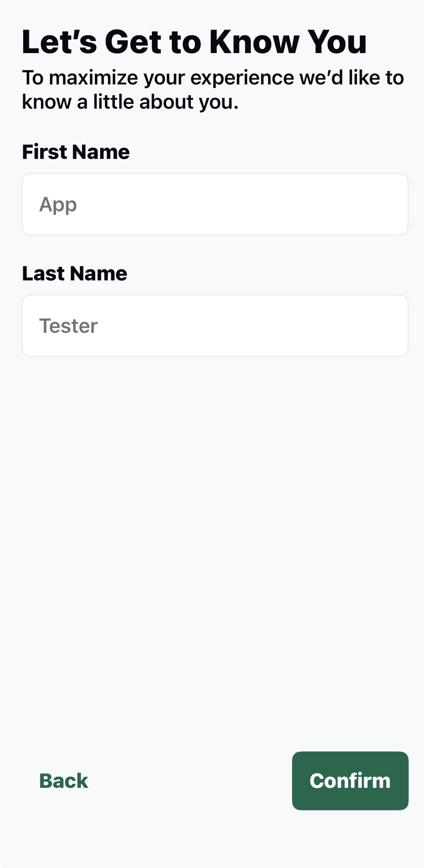Click the "Last Name" label
Viewport: 424px width, 868px height.
pos(75,273)
